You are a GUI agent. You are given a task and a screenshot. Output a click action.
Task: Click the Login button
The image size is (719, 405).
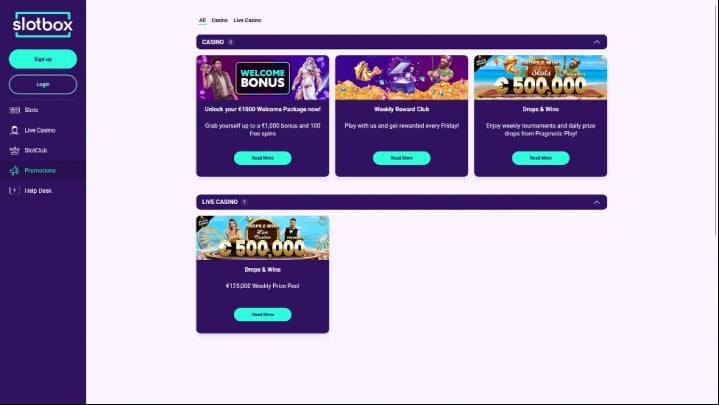(x=43, y=84)
